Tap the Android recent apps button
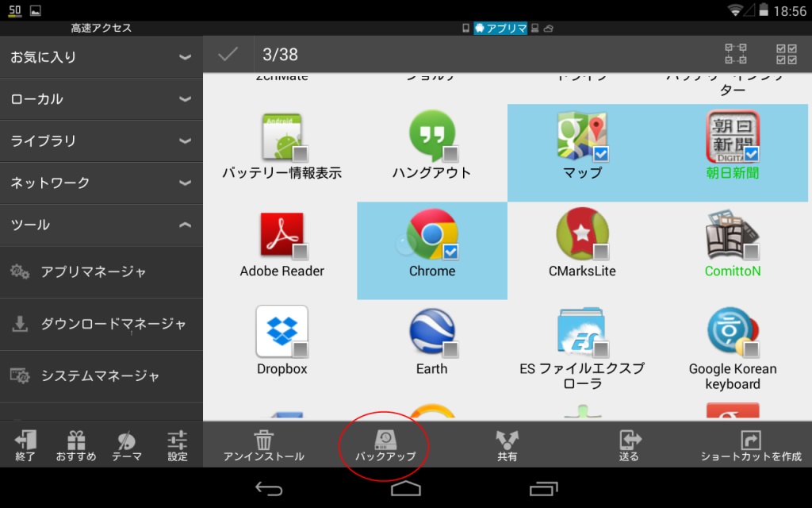 click(x=543, y=488)
